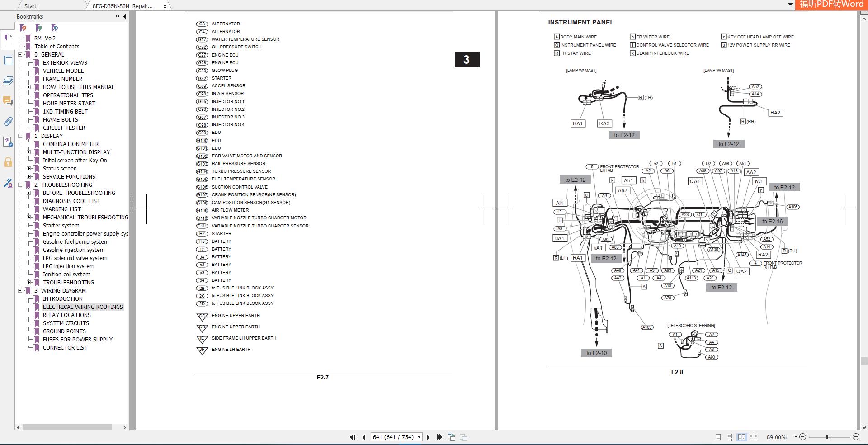The height and width of the screenshot is (445, 868).
Task: Open the Table of Contents bookmark
Action: click(57, 46)
